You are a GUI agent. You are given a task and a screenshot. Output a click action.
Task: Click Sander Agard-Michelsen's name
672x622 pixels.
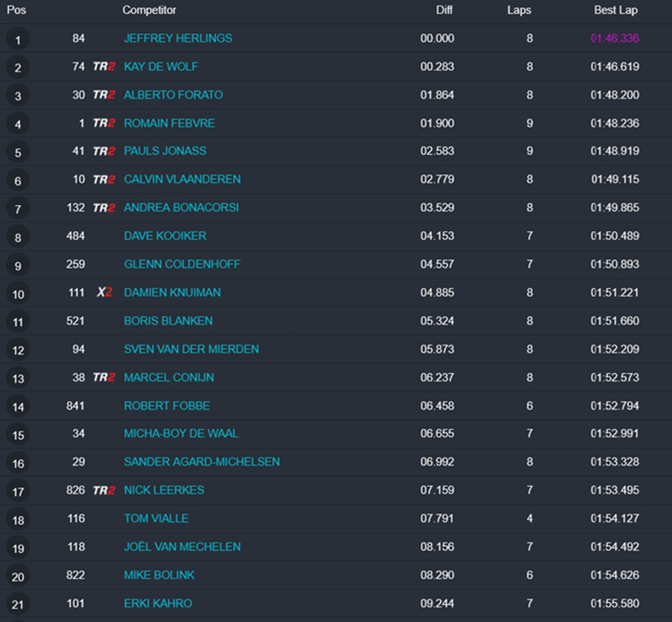coord(202,462)
